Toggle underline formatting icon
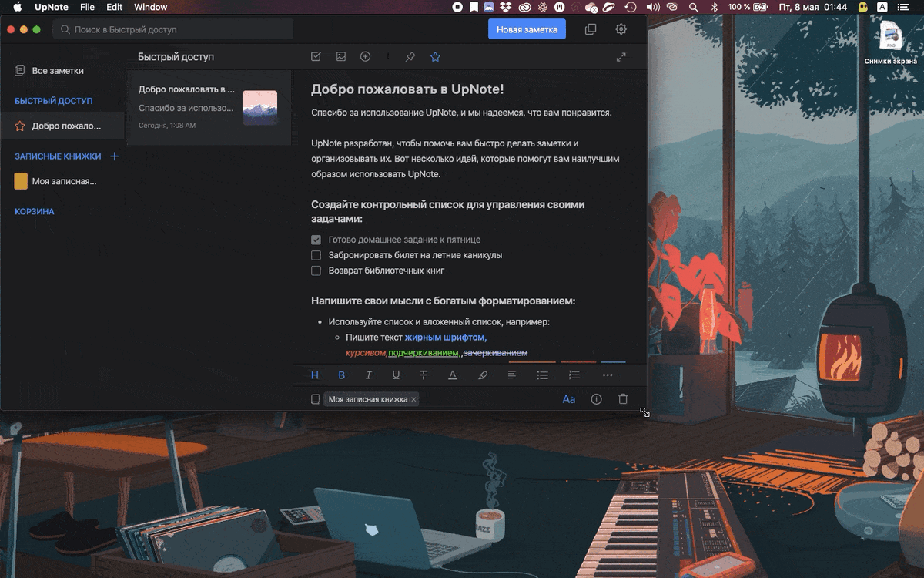Viewport: 924px width, 578px height. tap(396, 375)
